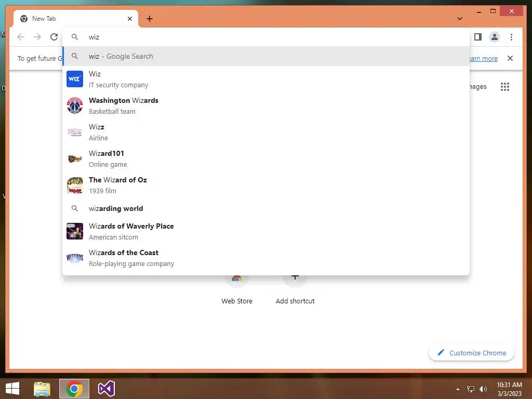Click the Wizard of Oz poster thumbnail
This screenshot has height=399, width=532.
coord(75,185)
